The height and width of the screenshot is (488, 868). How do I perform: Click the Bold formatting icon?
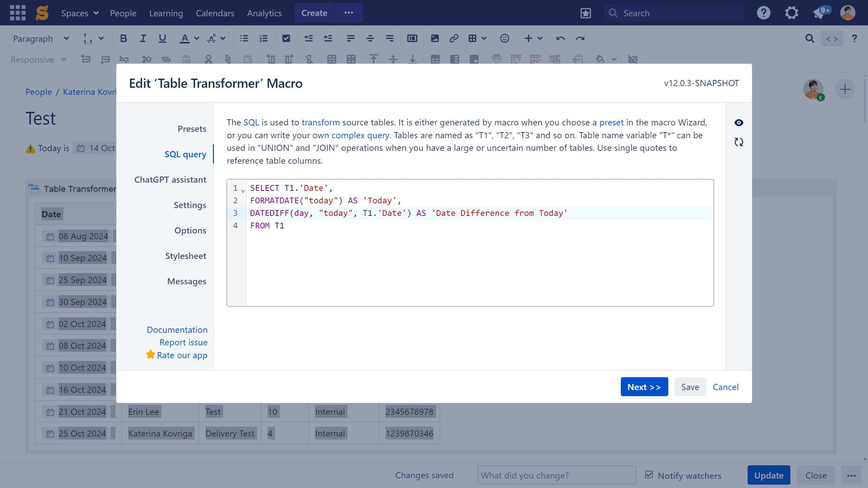point(123,39)
